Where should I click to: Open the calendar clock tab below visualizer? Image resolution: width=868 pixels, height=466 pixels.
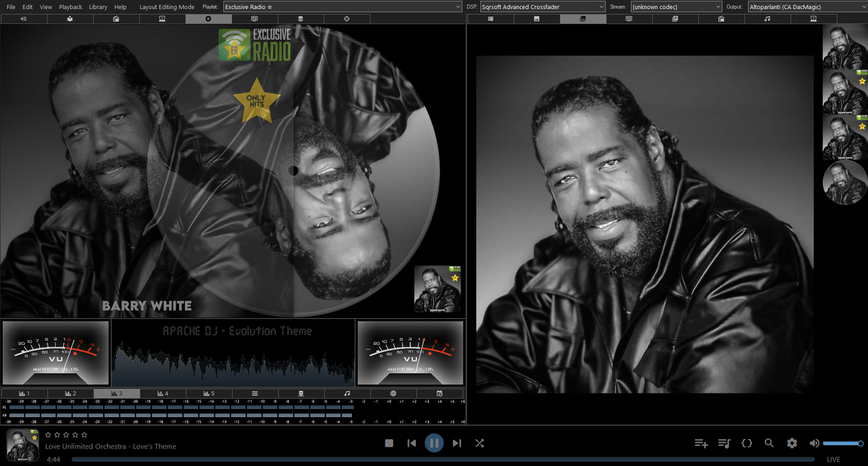439,393
